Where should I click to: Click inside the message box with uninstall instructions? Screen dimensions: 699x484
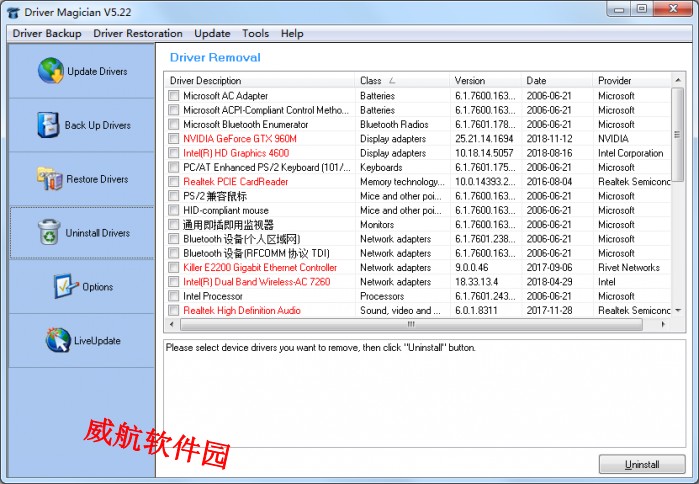(424, 394)
